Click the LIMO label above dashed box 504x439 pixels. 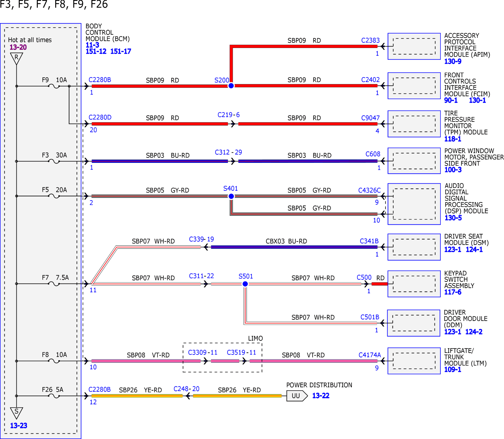255,338
